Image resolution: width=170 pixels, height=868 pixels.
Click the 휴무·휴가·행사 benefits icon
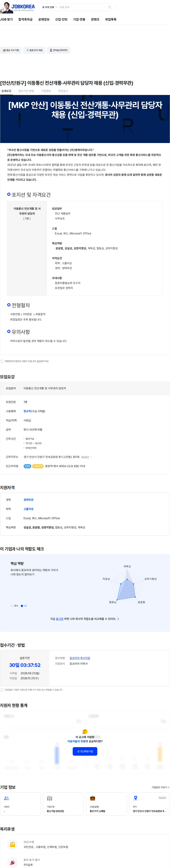(12, 862)
